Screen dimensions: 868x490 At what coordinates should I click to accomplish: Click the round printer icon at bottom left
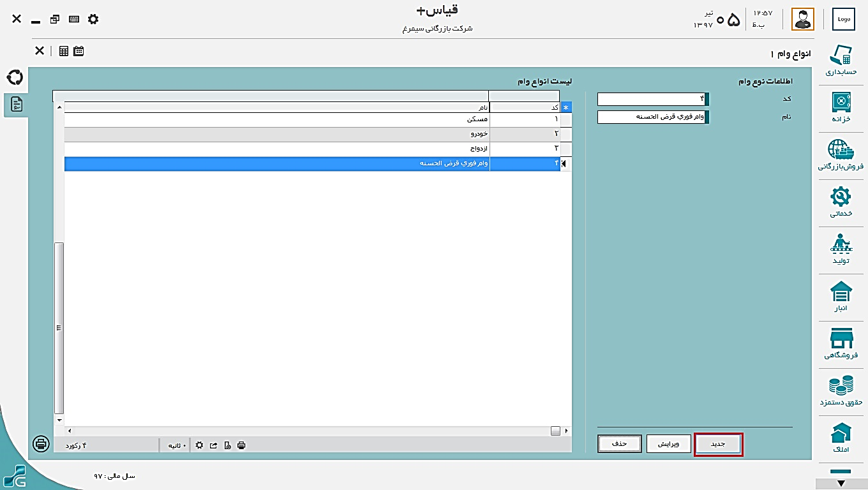(x=41, y=443)
